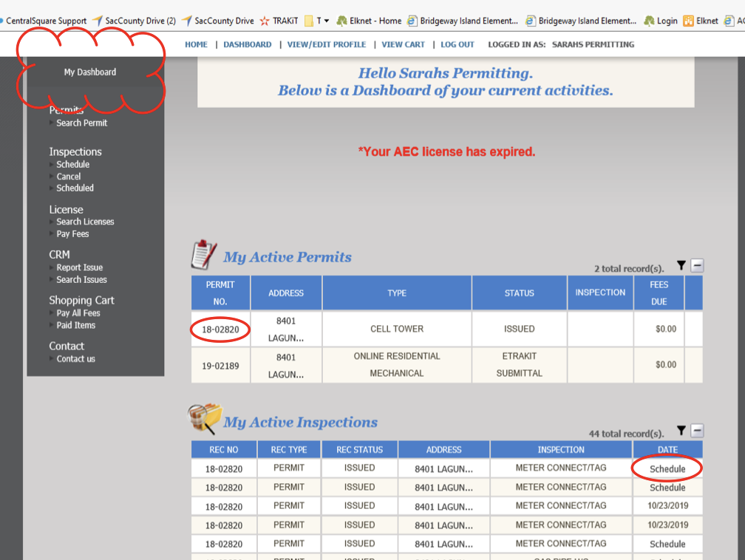Open the Inspections Scheduled link
The width and height of the screenshot is (745, 560).
click(x=75, y=188)
